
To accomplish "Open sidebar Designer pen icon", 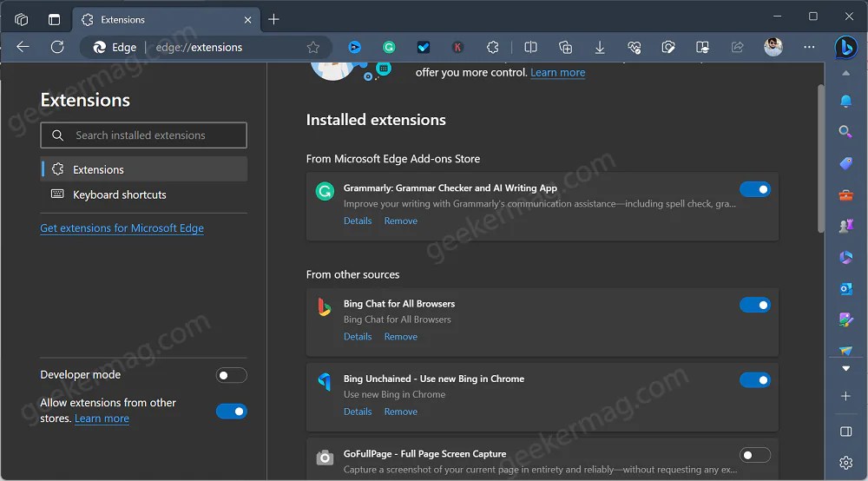I will point(845,320).
